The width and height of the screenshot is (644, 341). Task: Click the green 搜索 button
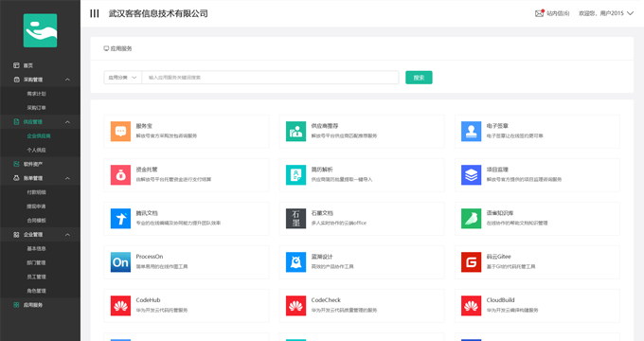419,78
